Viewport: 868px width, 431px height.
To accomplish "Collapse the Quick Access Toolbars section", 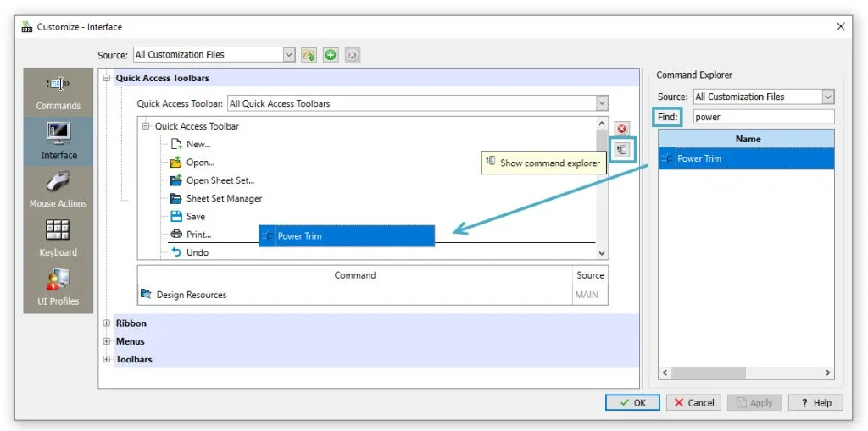I will pos(107,78).
